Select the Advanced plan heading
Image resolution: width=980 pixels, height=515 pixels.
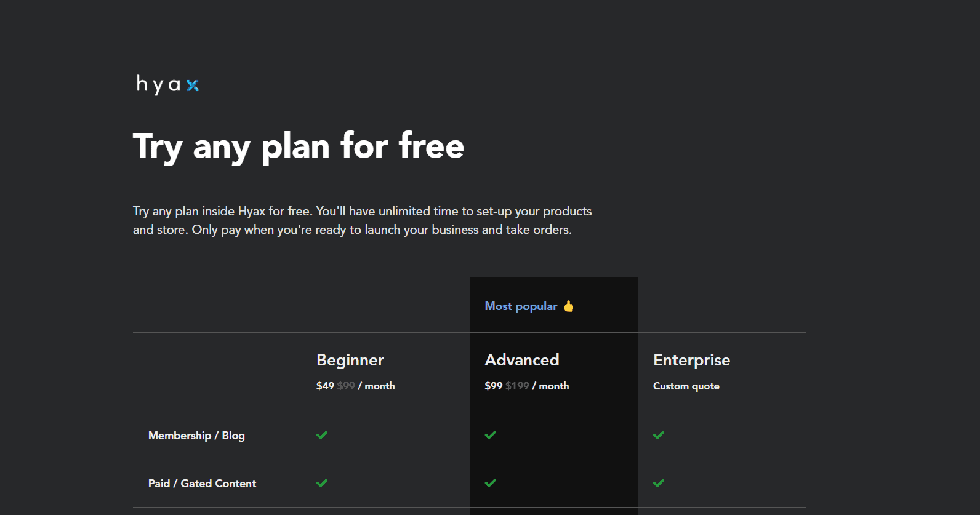click(522, 360)
